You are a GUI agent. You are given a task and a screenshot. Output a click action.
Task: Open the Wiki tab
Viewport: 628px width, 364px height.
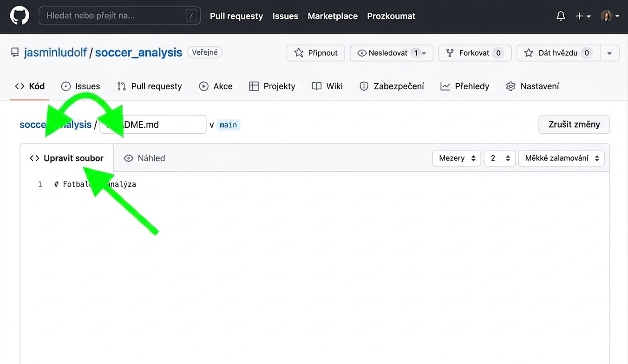click(327, 86)
